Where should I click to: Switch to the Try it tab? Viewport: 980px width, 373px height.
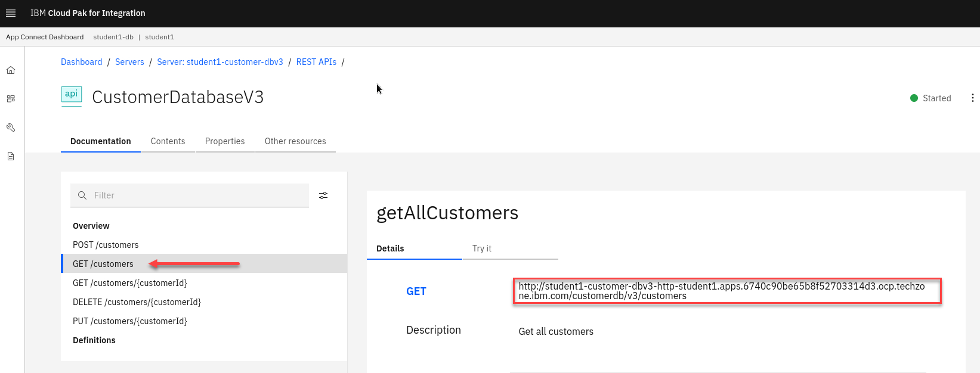(x=482, y=248)
